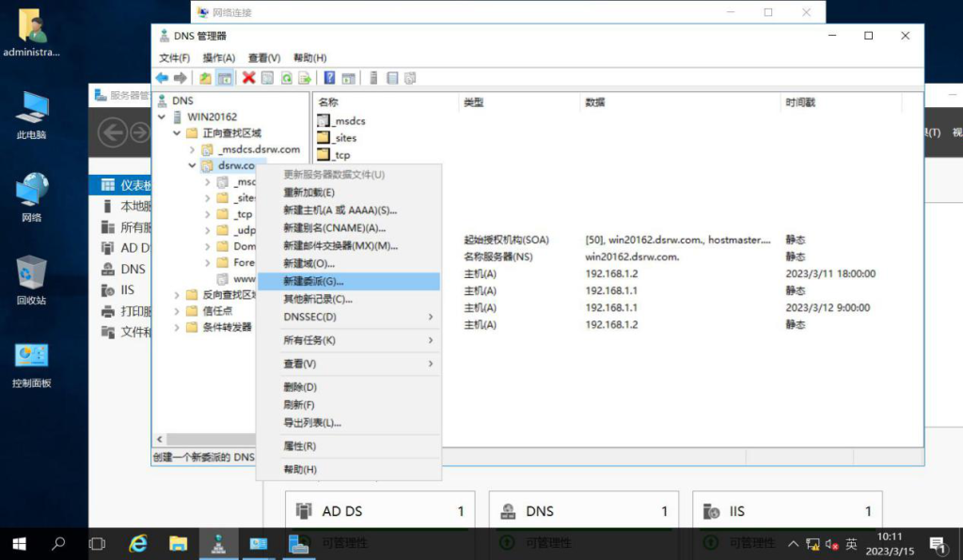
Task: Expand reverse lookup zones node
Action: point(177,295)
